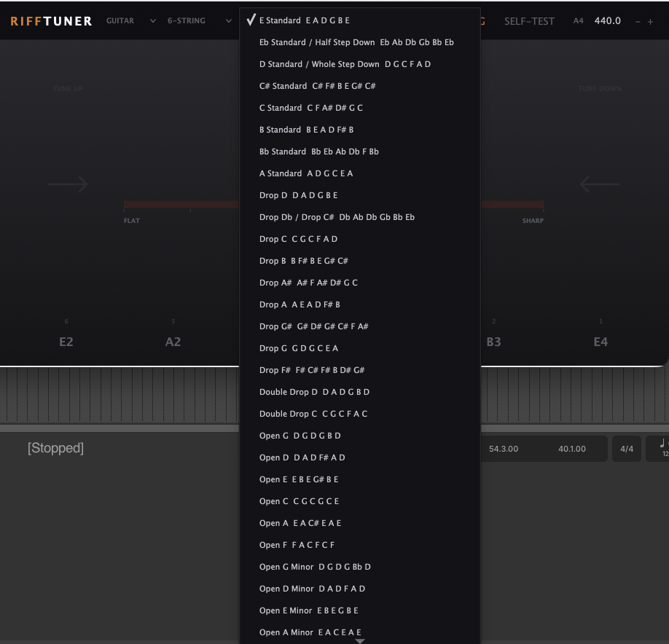Select Double Drop D tuning
669x644 pixels.
point(360,392)
